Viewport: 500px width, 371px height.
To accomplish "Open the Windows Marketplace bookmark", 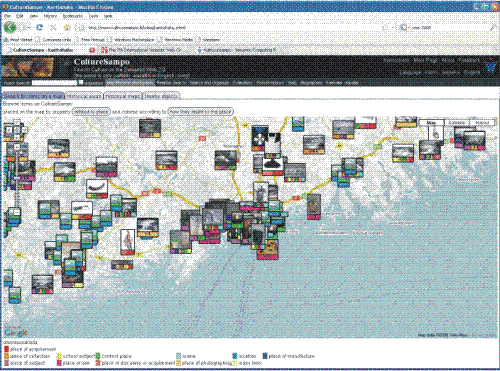I will coord(132,40).
